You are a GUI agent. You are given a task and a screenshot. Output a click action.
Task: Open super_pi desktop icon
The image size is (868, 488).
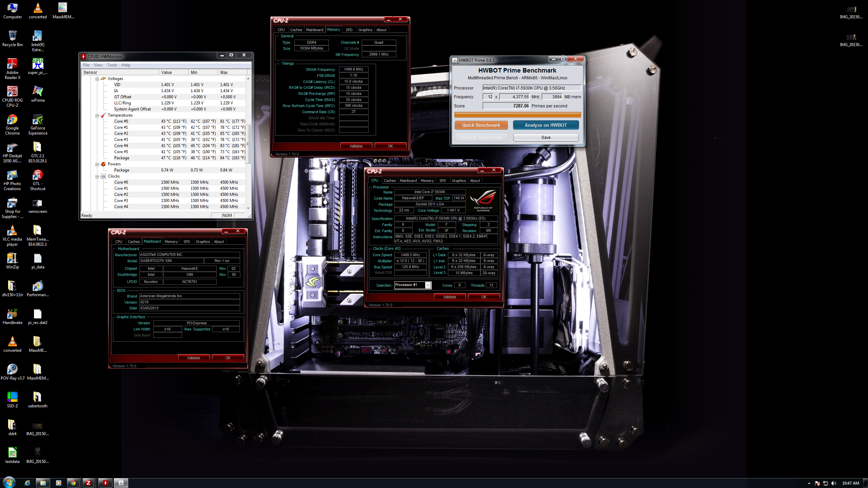[38, 66]
